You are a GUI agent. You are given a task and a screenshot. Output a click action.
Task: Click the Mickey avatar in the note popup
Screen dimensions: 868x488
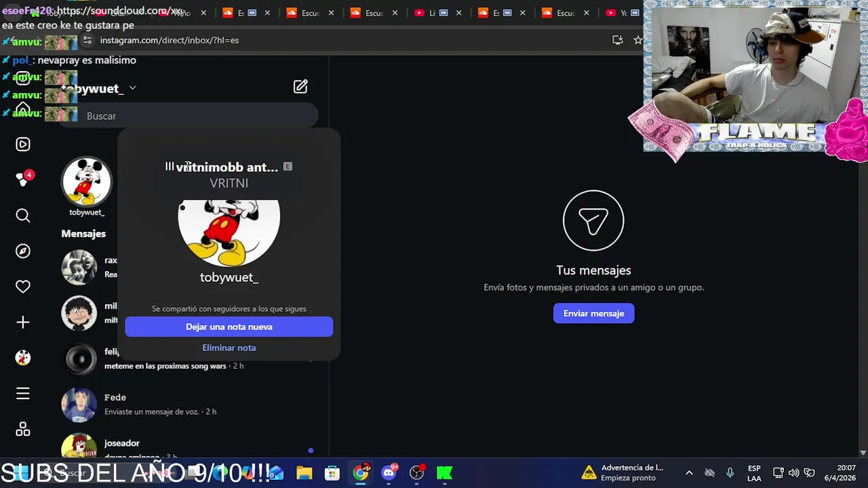[229, 233]
